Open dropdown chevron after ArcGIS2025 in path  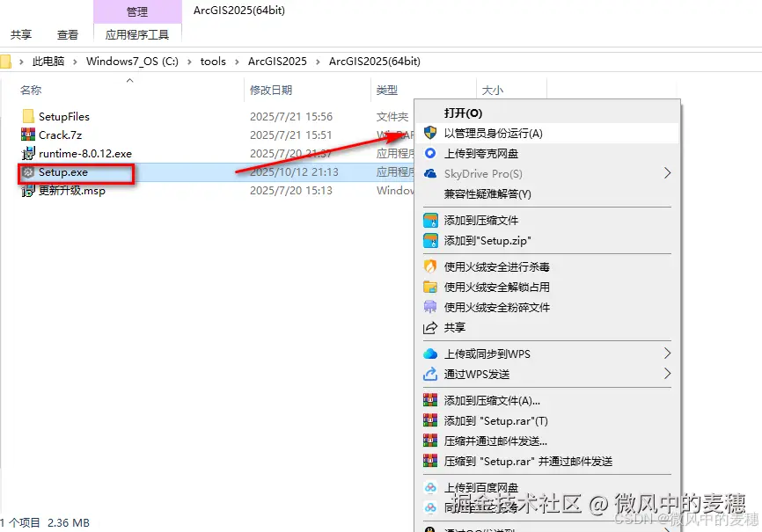(x=318, y=62)
